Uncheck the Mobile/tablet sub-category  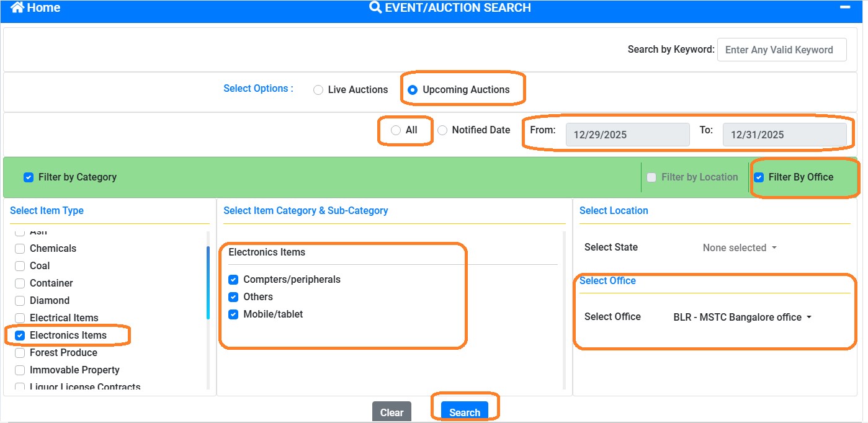click(x=233, y=314)
